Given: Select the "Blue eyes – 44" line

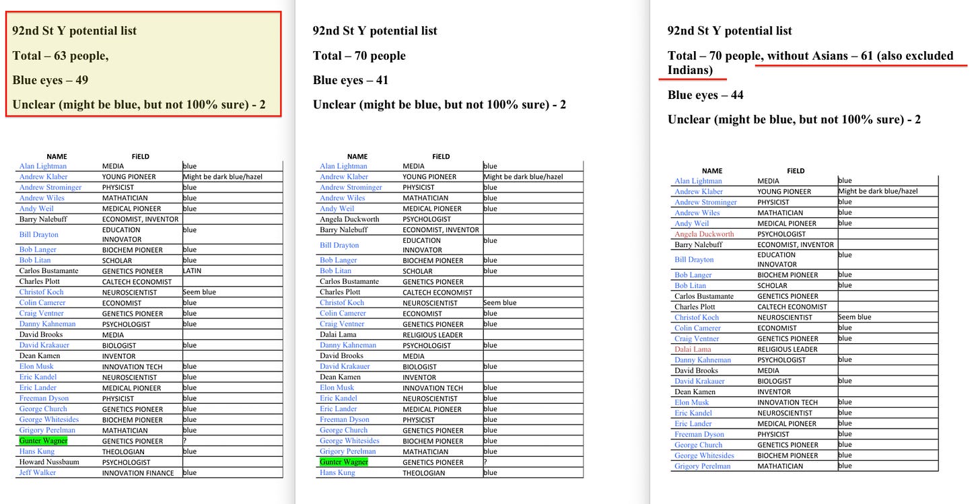Looking at the screenshot, I should click(x=705, y=95).
